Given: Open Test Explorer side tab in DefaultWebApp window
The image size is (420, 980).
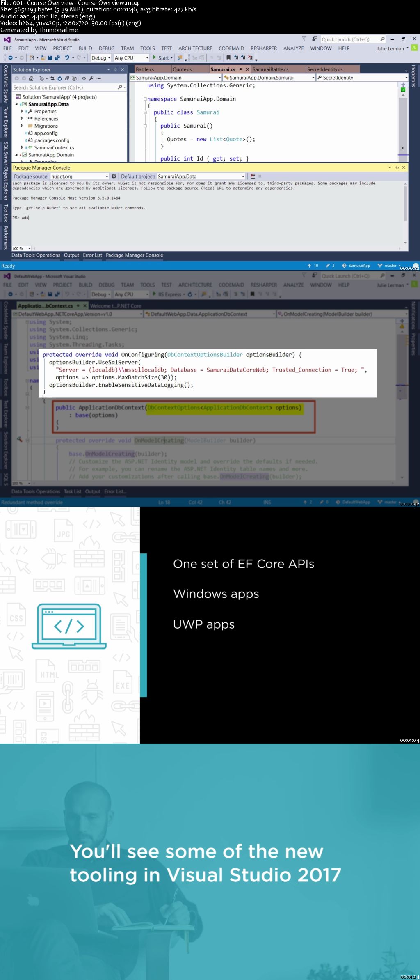Looking at the screenshot, I should click(6, 414).
